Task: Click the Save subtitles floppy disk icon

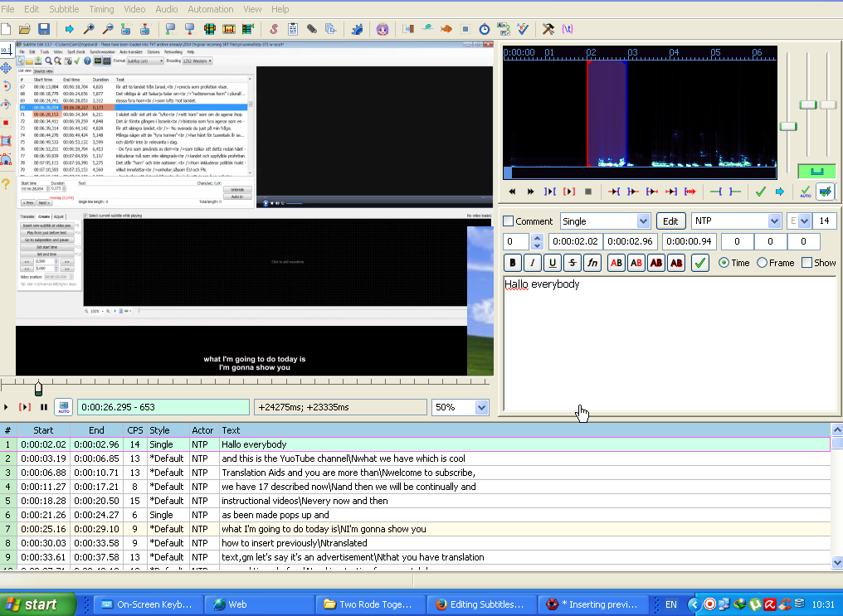Action: pos(44,29)
